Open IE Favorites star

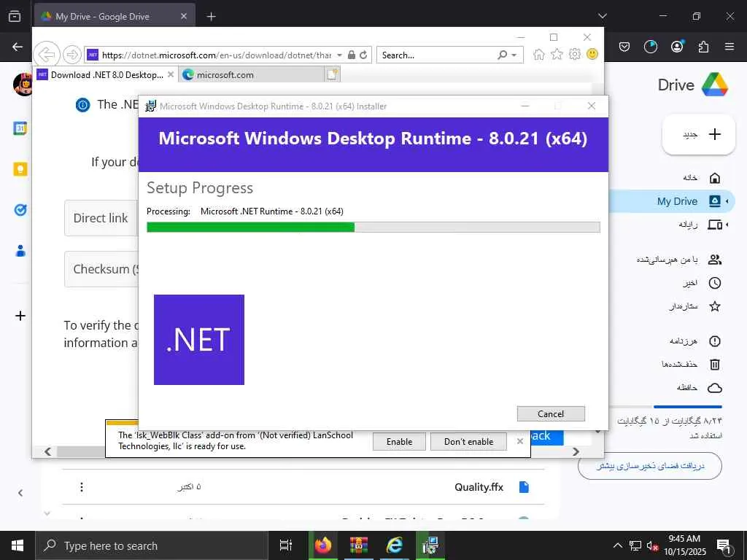point(557,54)
